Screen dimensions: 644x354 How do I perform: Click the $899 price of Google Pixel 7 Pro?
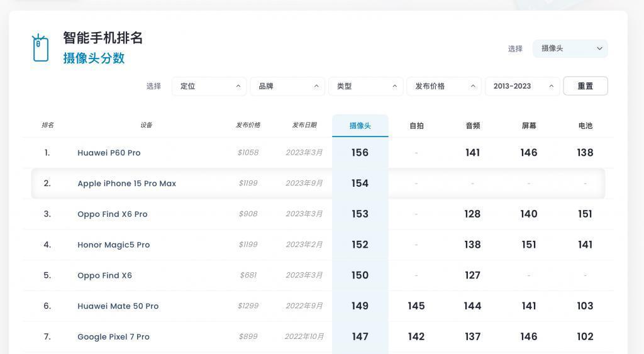248,337
